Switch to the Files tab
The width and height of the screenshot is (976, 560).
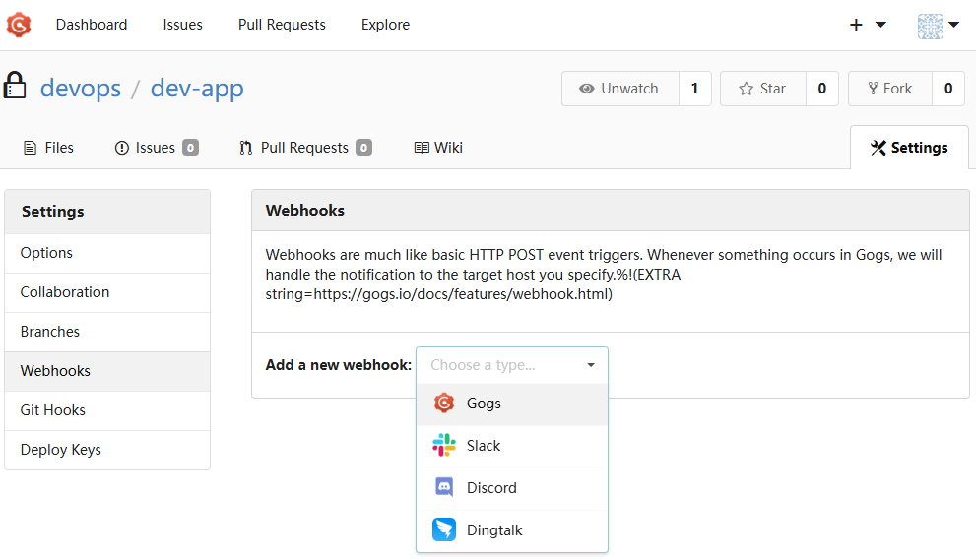48,148
